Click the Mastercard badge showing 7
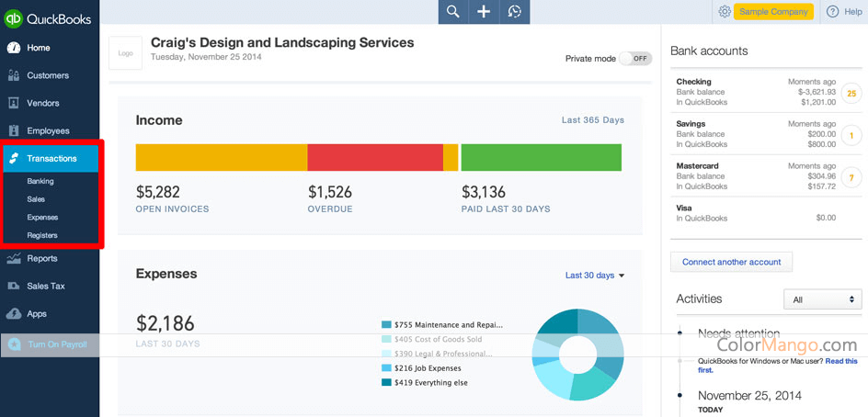Viewport: 868px width, 417px height. pyautogui.click(x=851, y=177)
